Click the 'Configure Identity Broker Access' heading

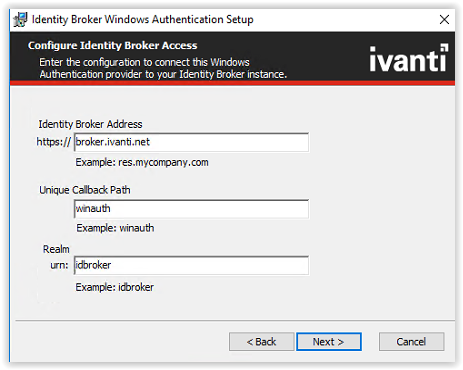pyautogui.click(x=113, y=45)
